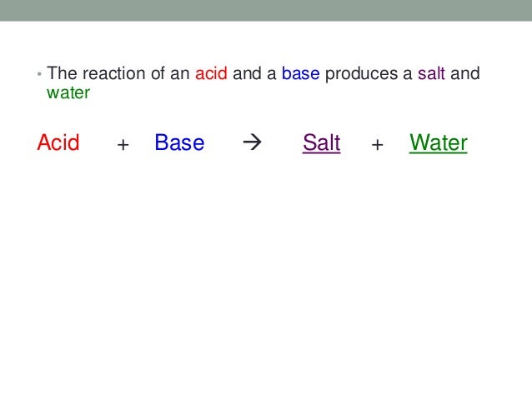Select the large red Acid word
Screen dimensions: 532x399
coord(58,142)
